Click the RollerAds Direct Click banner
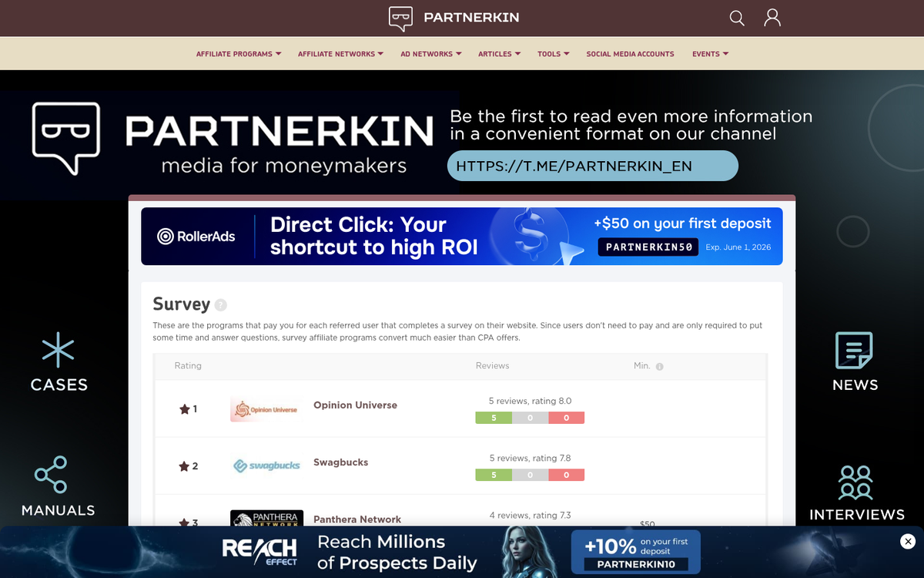The height and width of the screenshot is (578, 924). [461, 236]
